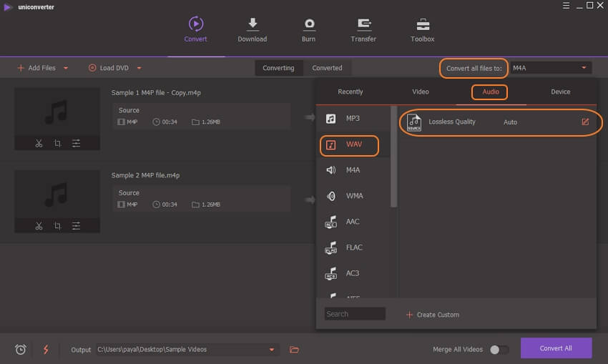Switch to the Converting tab

[x=278, y=68]
